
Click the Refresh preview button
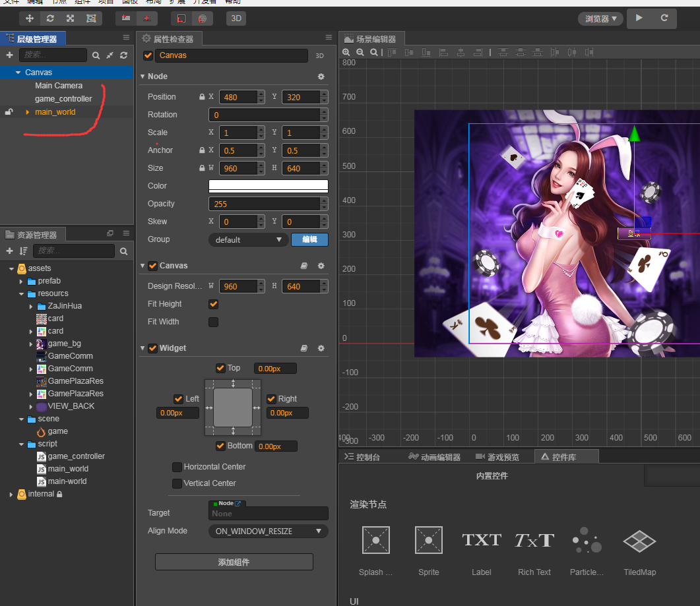click(664, 18)
